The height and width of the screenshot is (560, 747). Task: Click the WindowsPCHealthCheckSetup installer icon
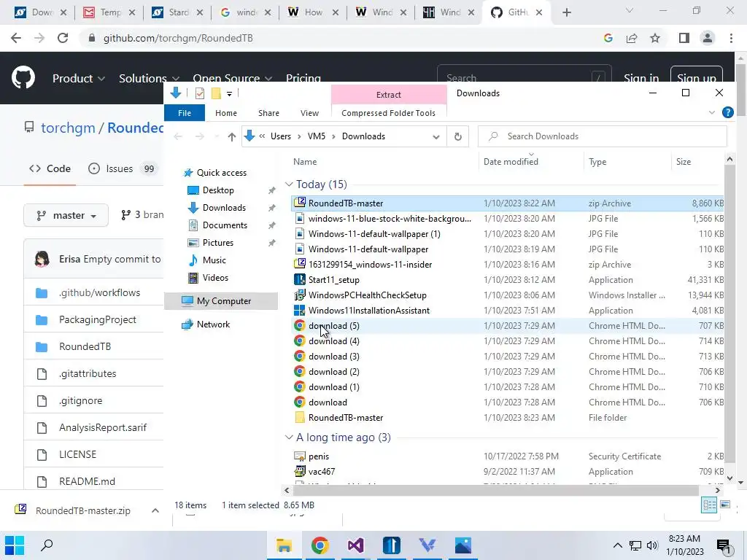(x=300, y=295)
